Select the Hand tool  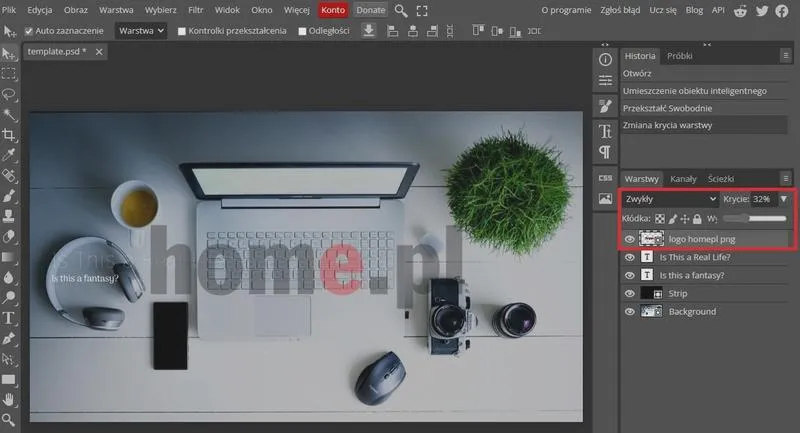tap(9, 399)
